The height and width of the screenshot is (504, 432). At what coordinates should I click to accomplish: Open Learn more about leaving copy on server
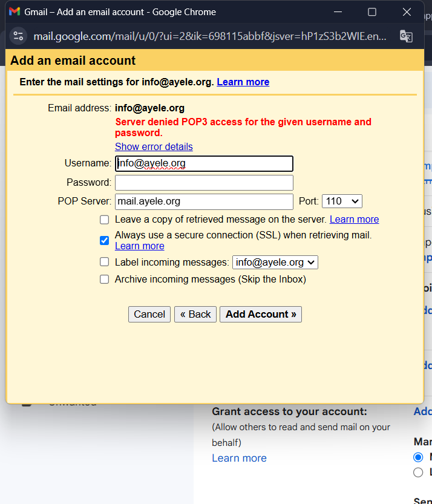[x=354, y=220]
